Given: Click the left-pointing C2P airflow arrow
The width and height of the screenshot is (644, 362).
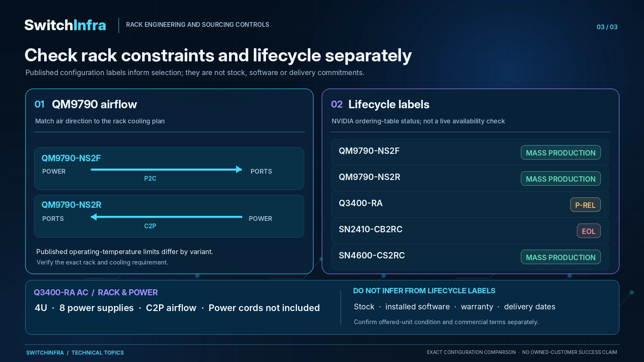Looking at the screenshot, I should click(166, 217).
